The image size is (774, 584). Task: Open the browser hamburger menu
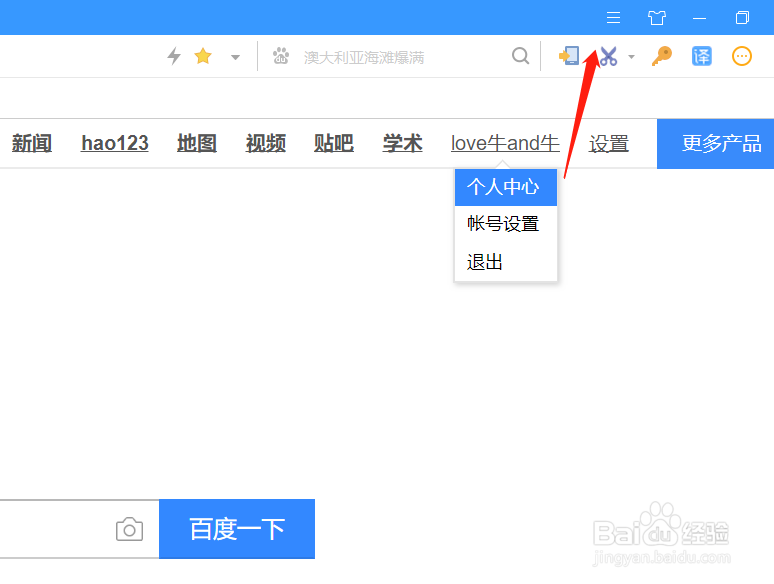click(x=613, y=18)
